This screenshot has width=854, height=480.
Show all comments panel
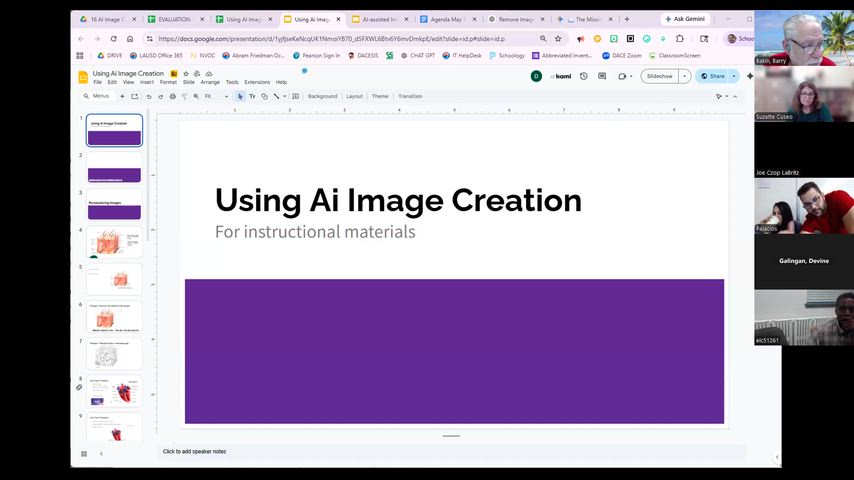point(602,76)
